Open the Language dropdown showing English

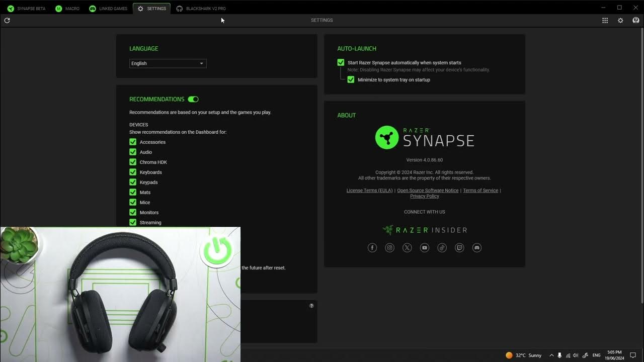tap(168, 63)
